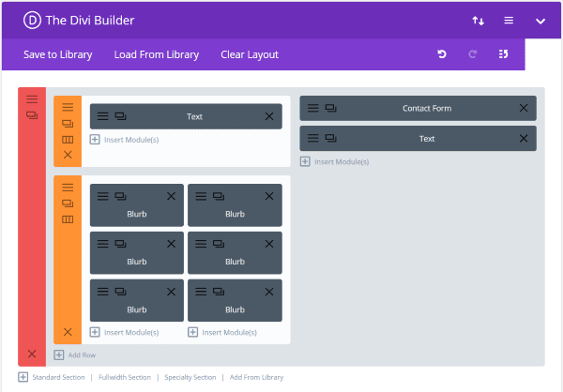Delete the row containing the Text module
563x392 pixels.
[68, 155]
